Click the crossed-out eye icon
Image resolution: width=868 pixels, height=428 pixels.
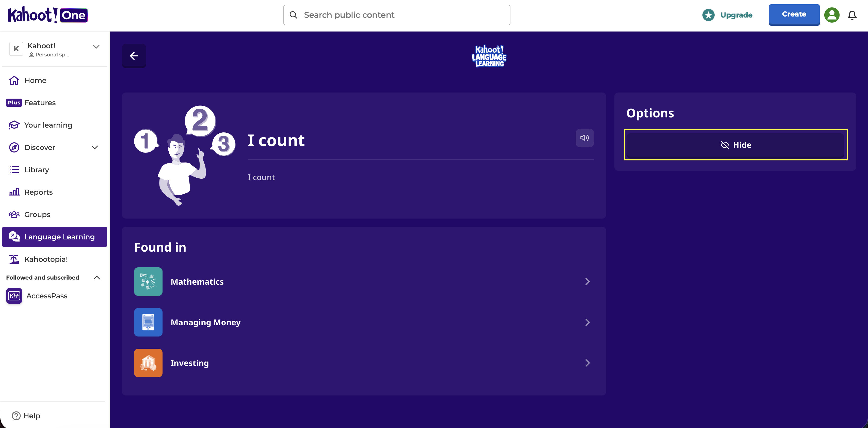click(725, 145)
